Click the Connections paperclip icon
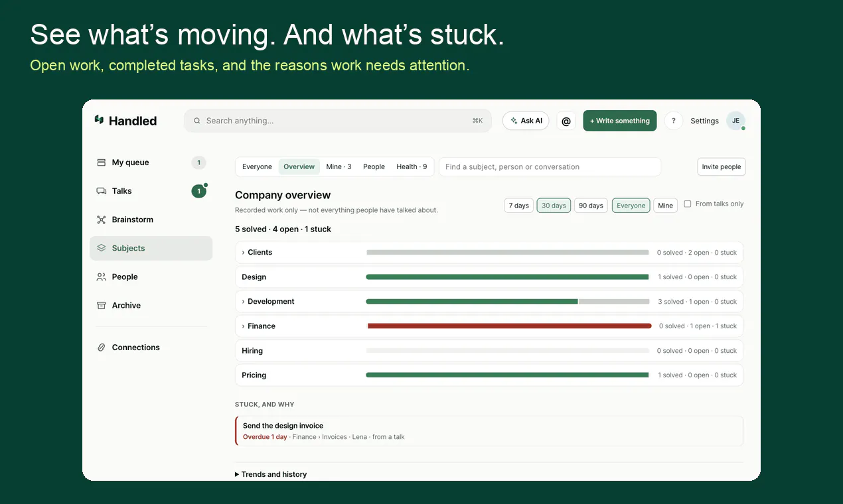843x504 pixels. tap(102, 347)
